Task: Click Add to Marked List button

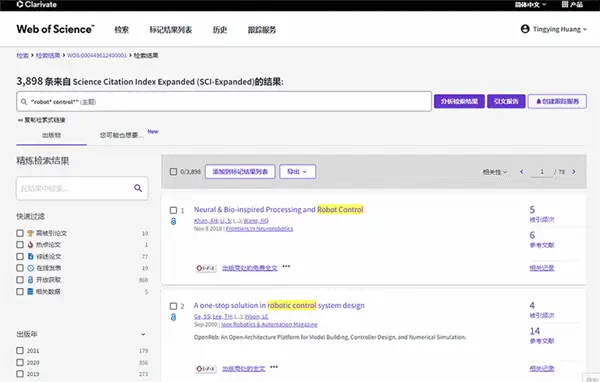Action: click(x=240, y=171)
